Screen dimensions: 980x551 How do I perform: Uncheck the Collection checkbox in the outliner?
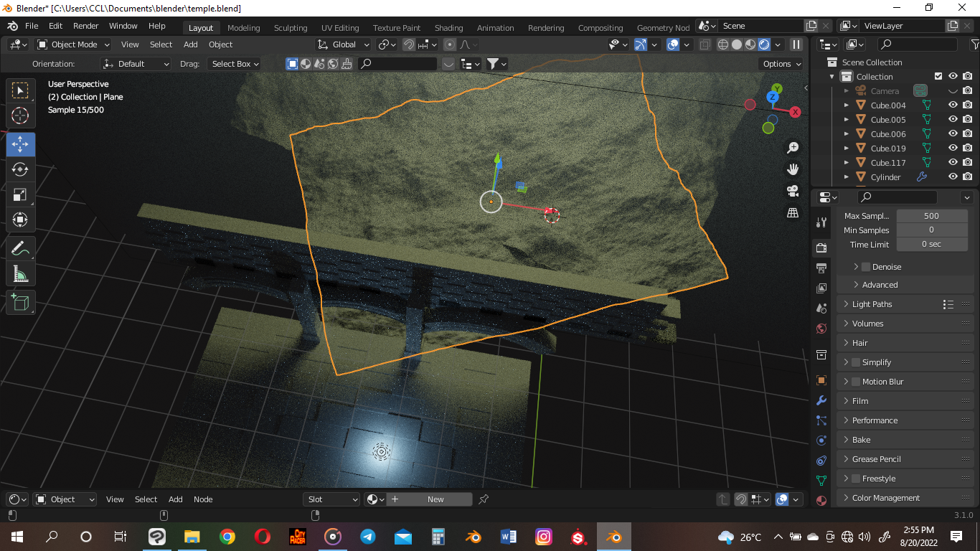[x=938, y=76]
